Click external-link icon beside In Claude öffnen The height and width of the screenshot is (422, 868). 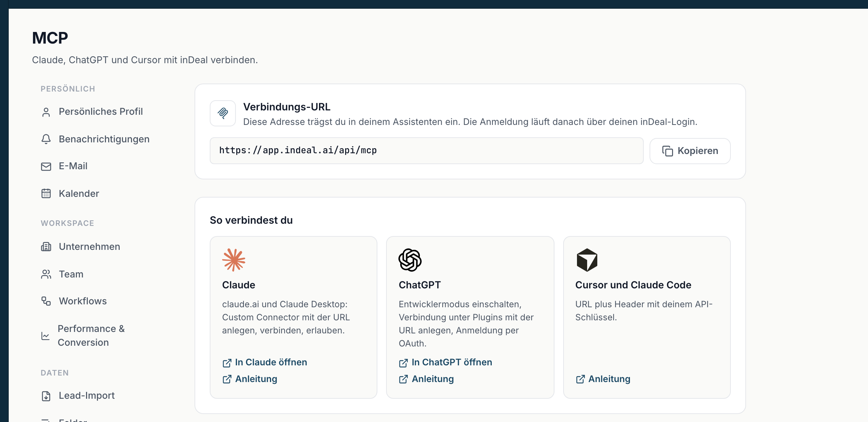click(x=227, y=363)
